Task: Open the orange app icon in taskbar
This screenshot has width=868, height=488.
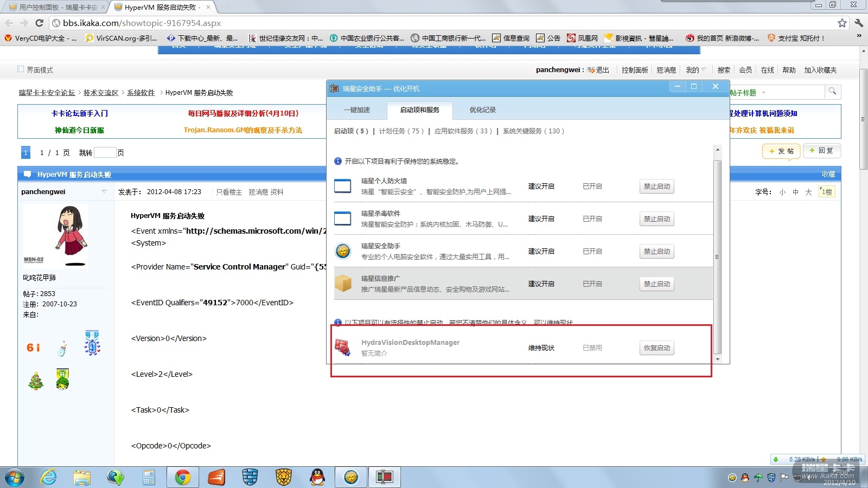Action: click(216, 477)
